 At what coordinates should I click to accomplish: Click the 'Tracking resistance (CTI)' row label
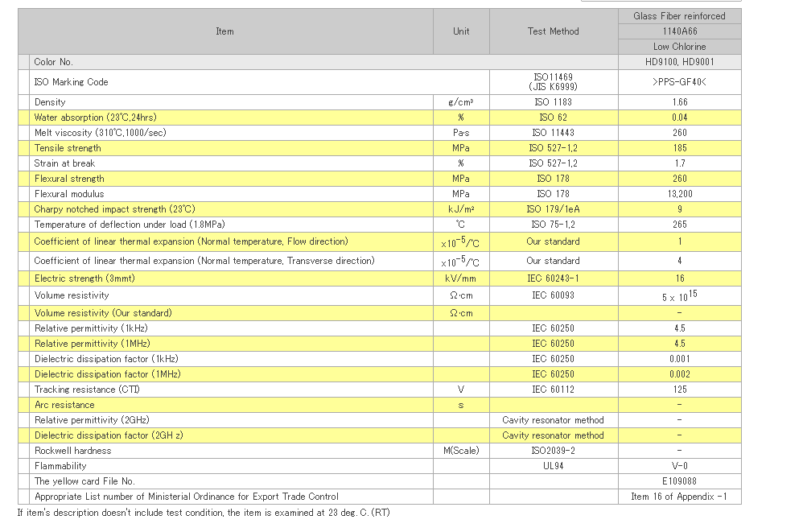coord(87,390)
